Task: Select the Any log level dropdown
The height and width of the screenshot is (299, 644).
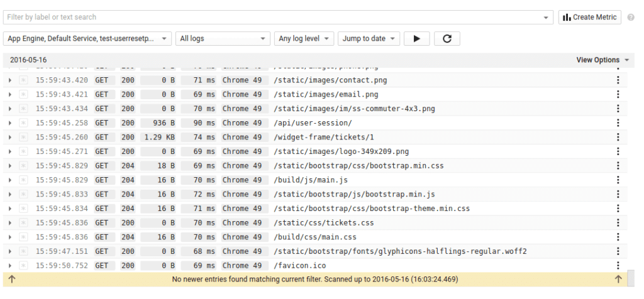Action: [x=304, y=38]
